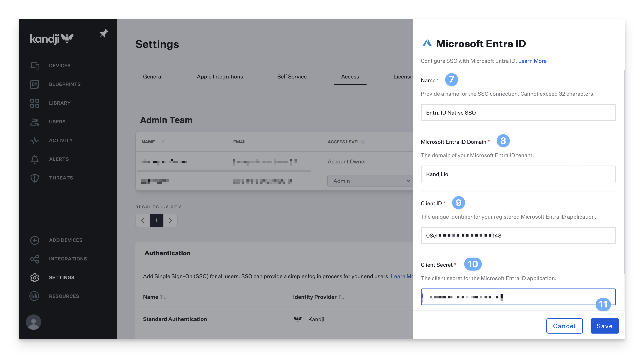This screenshot has height=358, width=644.
Task: Click the Microsoft Entra ID logo icon
Action: pos(427,43)
